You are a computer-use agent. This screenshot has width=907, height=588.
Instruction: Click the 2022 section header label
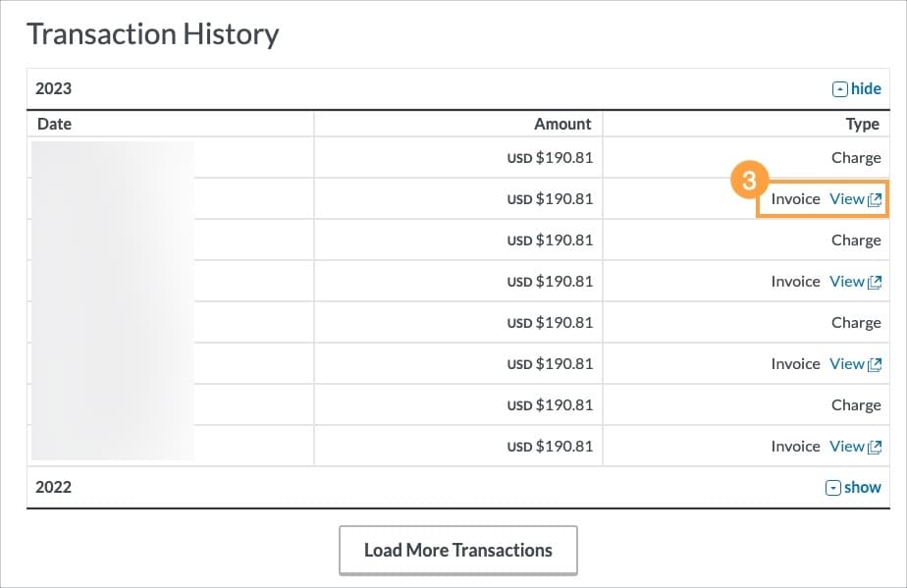pyautogui.click(x=55, y=487)
